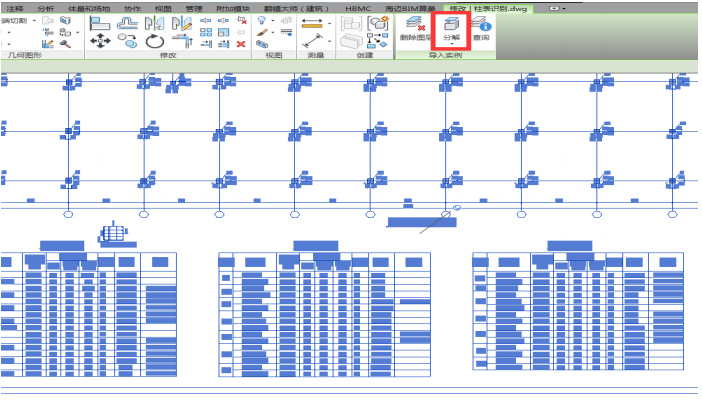Click the red Delete icon
702x400 pixels.
(x=241, y=44)
